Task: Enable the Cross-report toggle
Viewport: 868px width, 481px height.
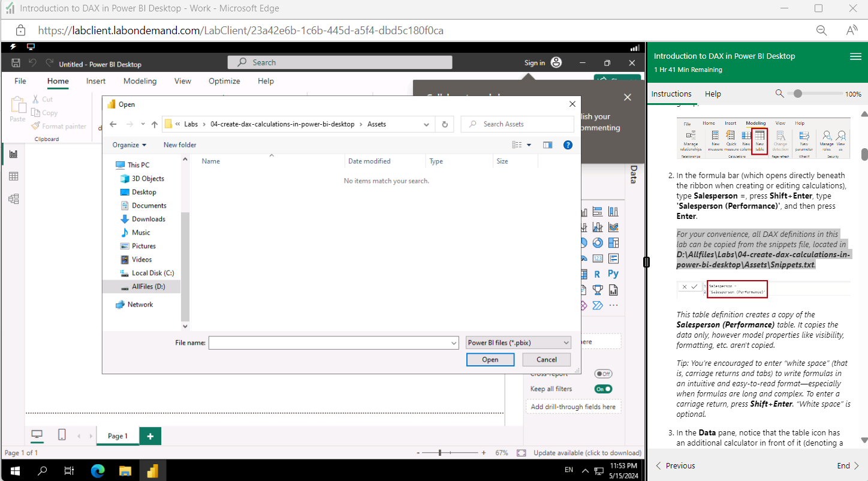Action: point(603,373)
